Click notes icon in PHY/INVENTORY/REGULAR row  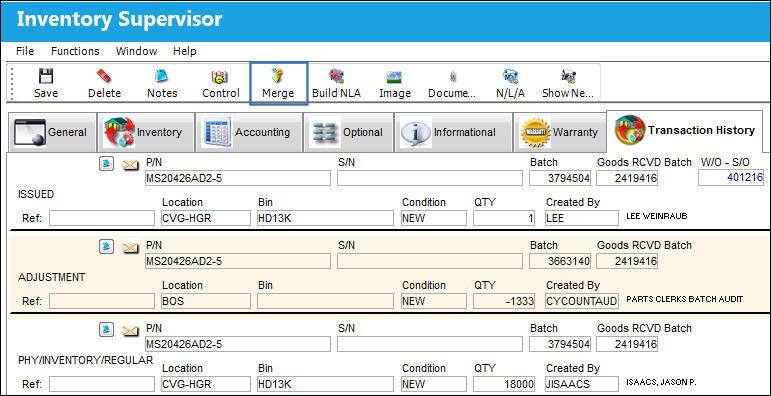pyautogui.click(x=106, y=330)
